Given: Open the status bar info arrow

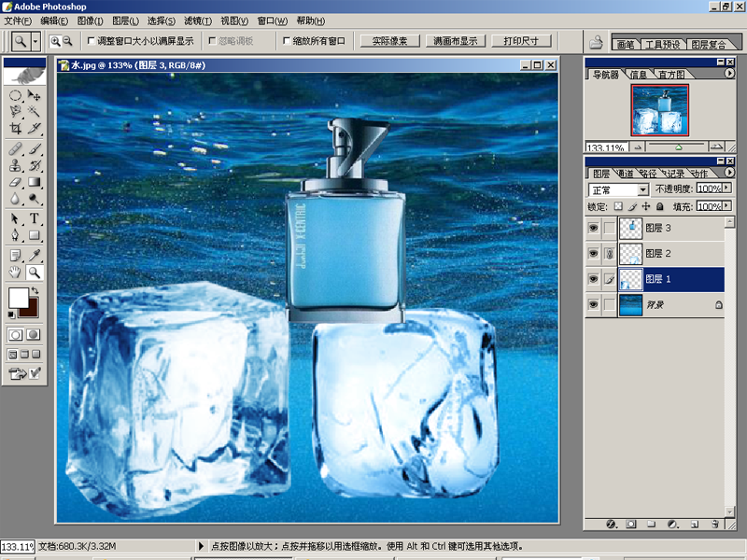Looking at the screenshot, I should click(201, 546).
